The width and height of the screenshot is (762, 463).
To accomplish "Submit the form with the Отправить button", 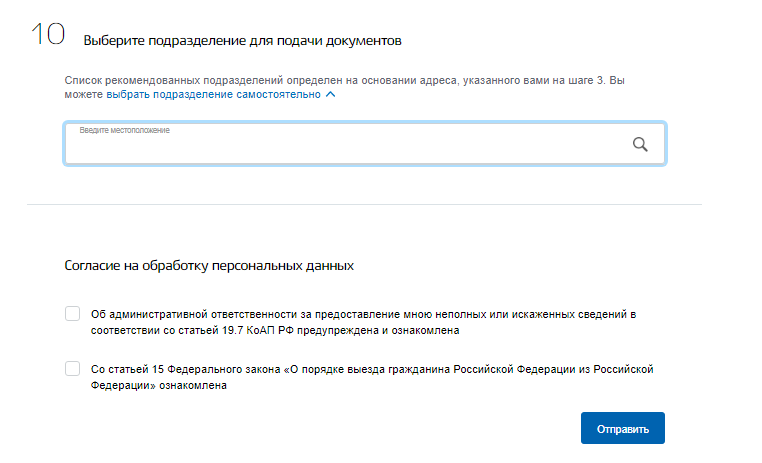I will click(x=623, y=428).
